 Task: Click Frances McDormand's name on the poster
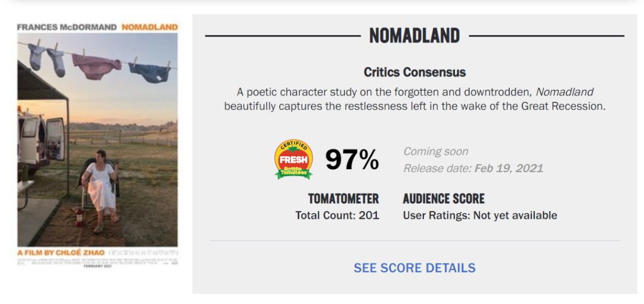pyautogui.click(x=67, y=27)
